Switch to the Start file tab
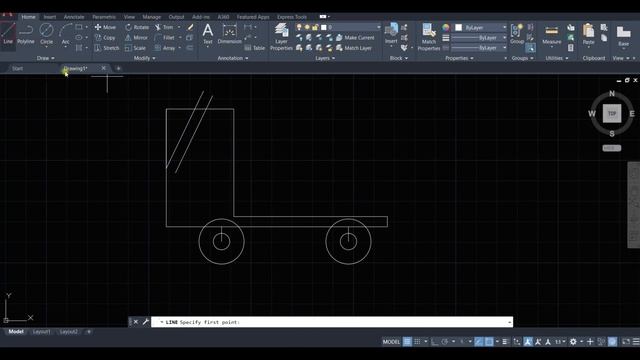640x360 pixels. [x=17, y=68]
